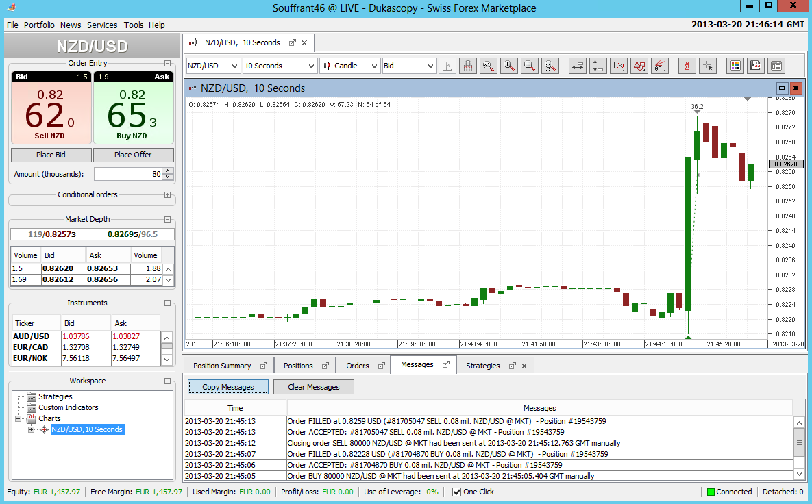This screenshot has width=812, height=504.
Task: Open the Portfolio menu
Action: coord(39,25)
